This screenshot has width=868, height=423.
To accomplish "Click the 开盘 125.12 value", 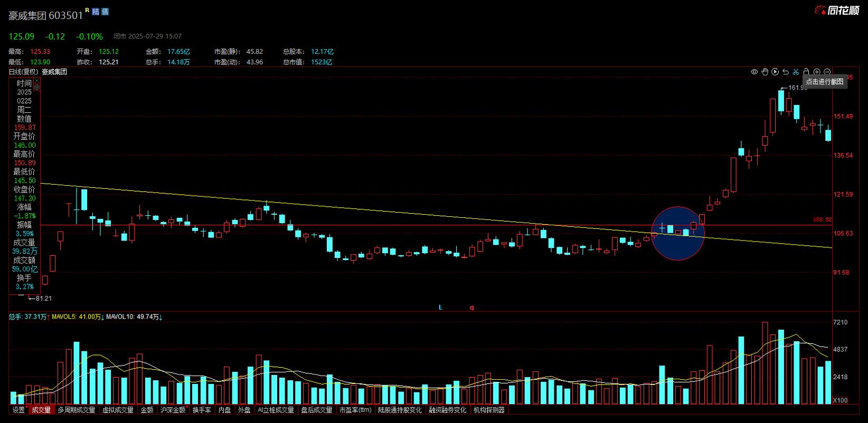I will 109,52.
